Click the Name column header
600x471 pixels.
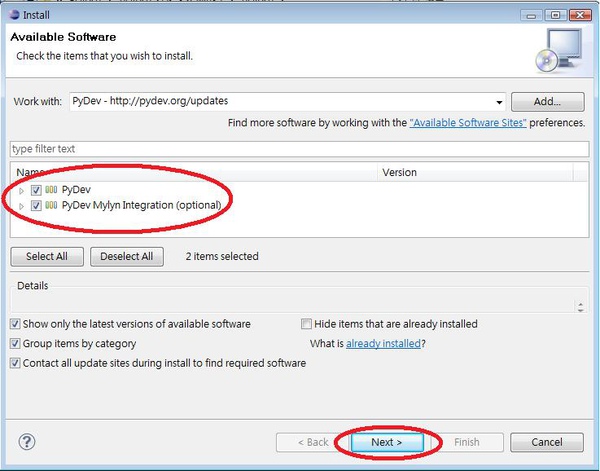click(x=194, y=172)
